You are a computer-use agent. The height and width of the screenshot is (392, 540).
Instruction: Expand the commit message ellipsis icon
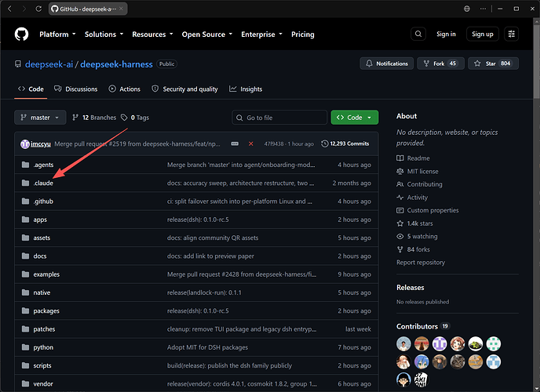[235, 143]
